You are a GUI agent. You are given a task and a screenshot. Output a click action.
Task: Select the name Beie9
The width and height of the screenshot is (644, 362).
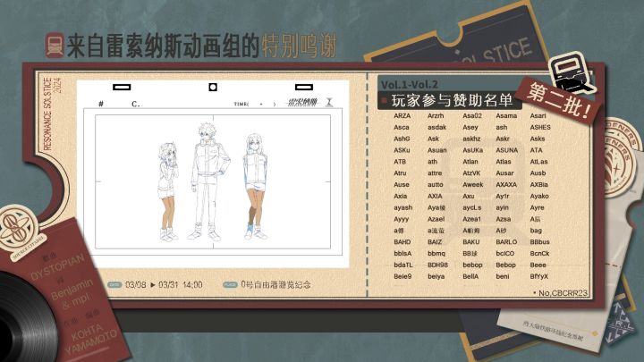pyautogui.click(x=402, y=276)
